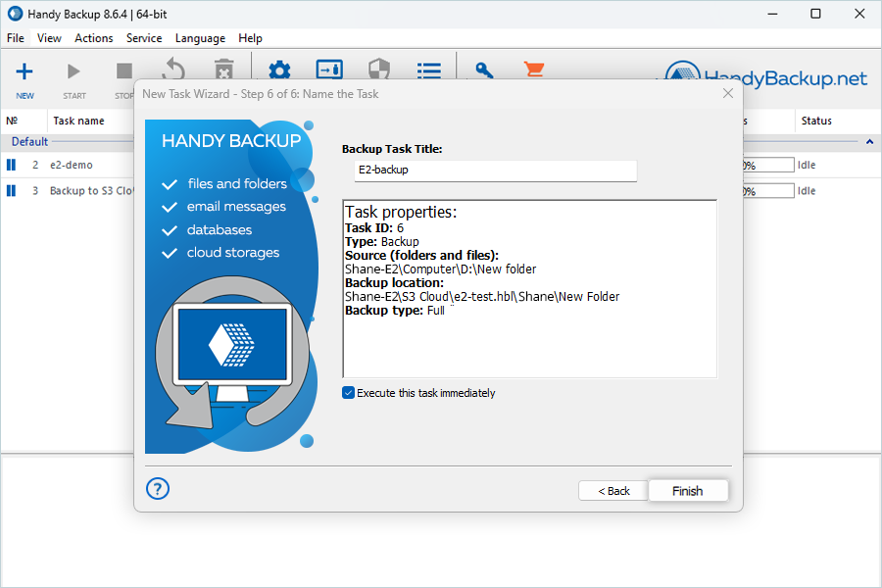Click the Idle status of e2-demo
Screen dimensions: 882x588
[x=807, y=165]
